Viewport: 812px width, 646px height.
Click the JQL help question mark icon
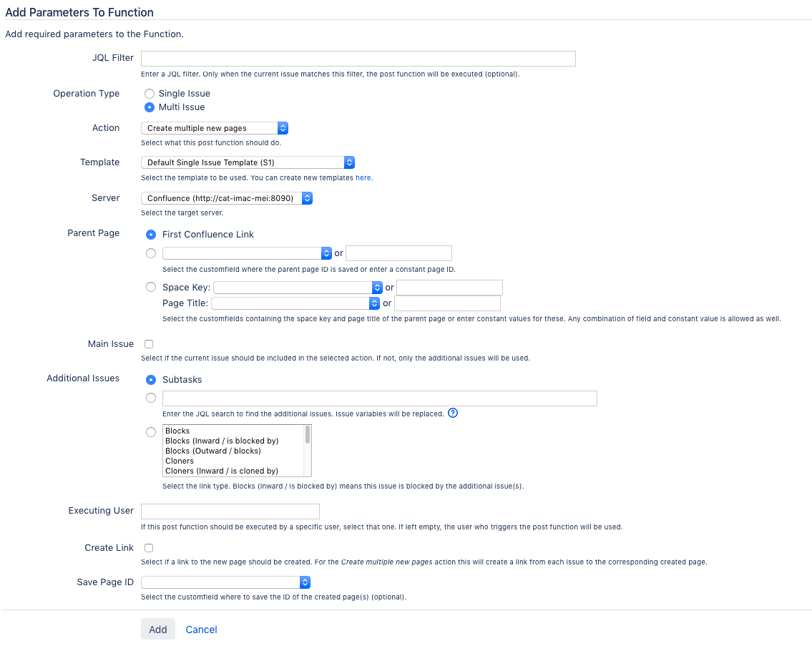pos(453,413)
